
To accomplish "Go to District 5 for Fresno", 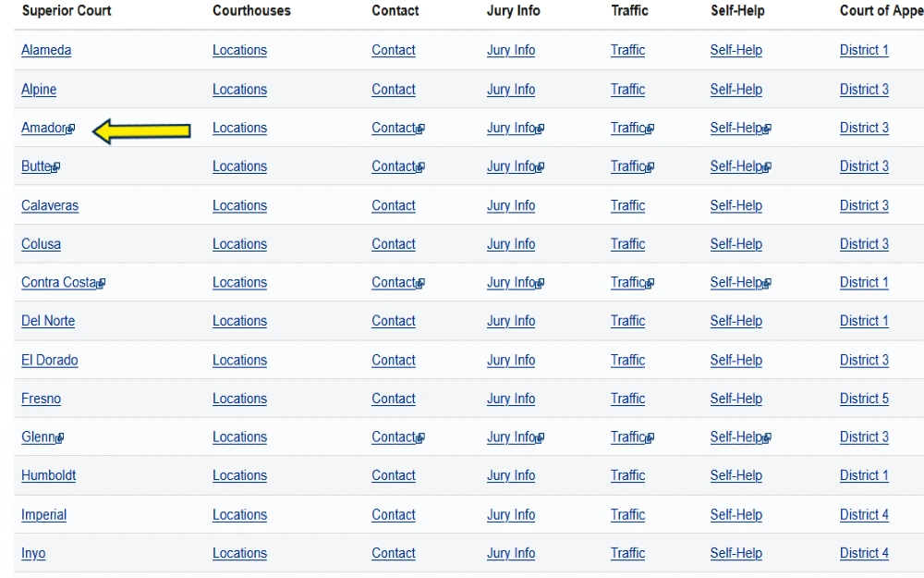I will (x=864, y=399).
